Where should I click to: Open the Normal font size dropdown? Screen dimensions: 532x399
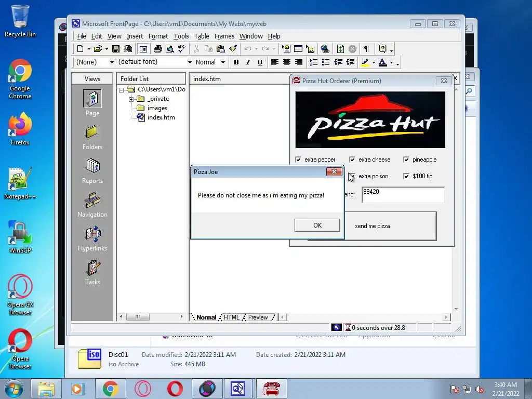pos(223,62)
